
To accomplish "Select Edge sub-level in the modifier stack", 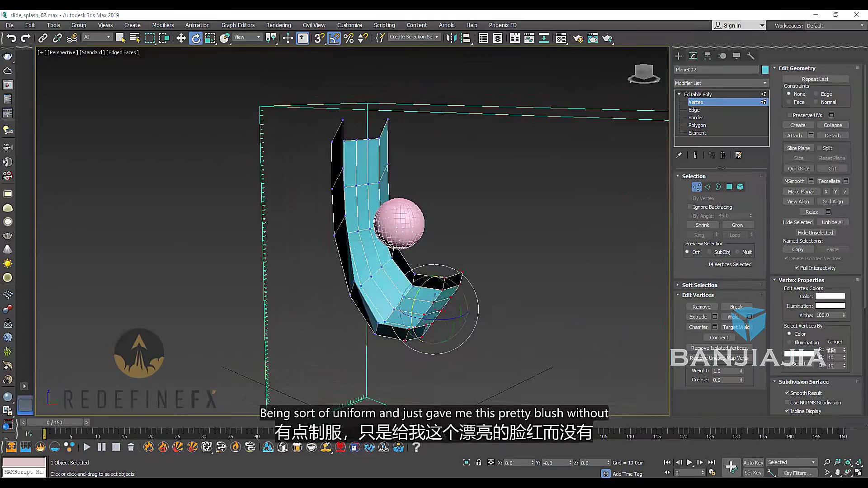I will [x=693, y=109].
